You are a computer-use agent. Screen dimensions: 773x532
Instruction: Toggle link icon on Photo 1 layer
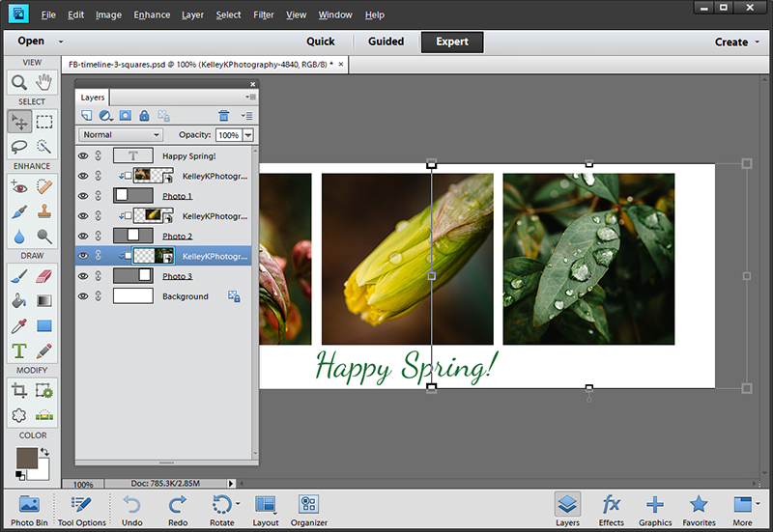[x=99, y=196]
